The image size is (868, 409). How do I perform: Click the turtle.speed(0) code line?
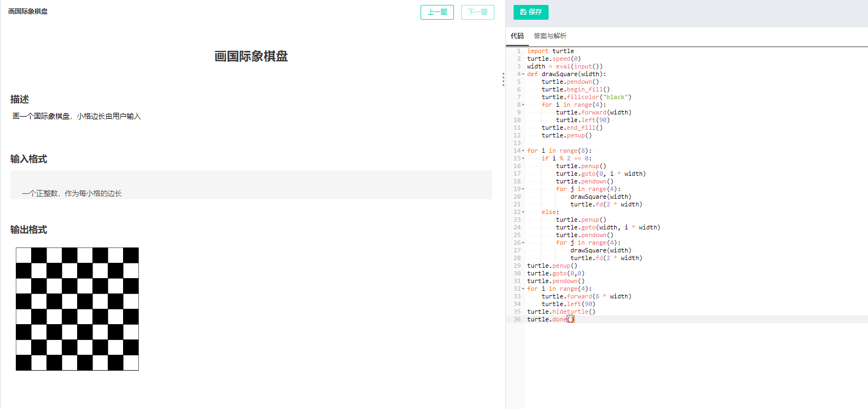pyautogui.click(x=554, y=59)
